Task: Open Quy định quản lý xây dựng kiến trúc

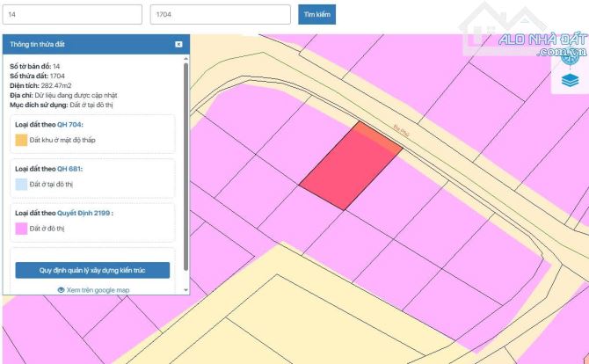Action: tap(93, 270)
